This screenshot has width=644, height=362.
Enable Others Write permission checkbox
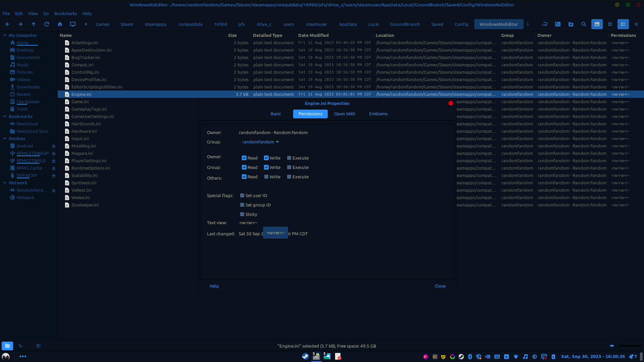pyautogui.click(x=266, y=177)
